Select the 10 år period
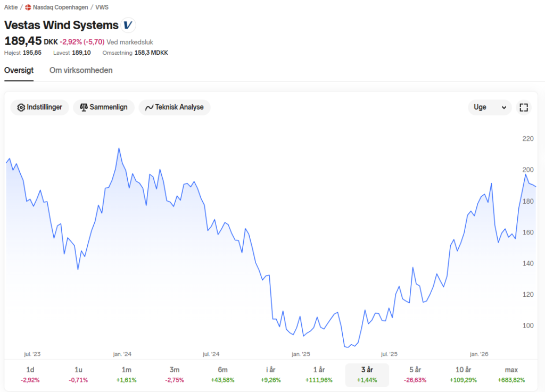Screen dimensions: 545x392 click(464, 374)
